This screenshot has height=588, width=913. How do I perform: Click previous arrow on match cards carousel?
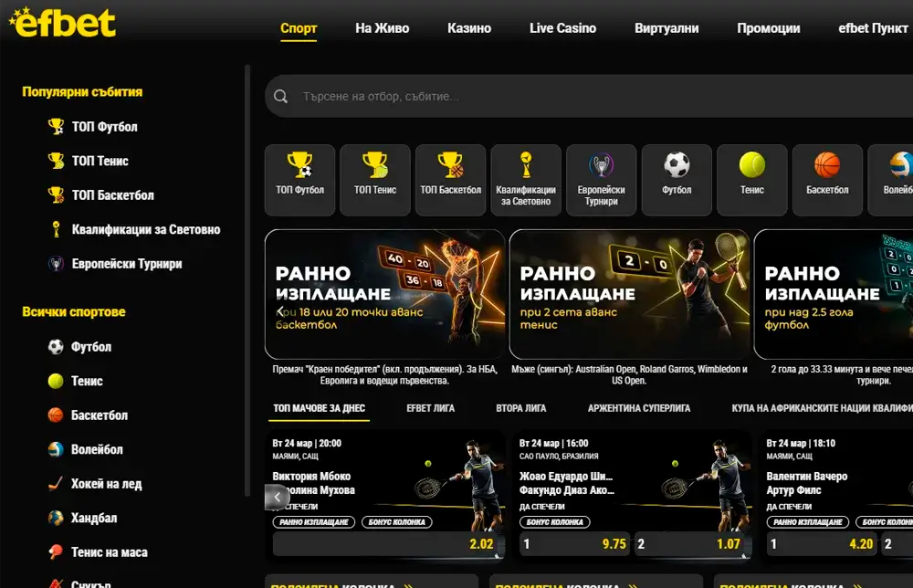[278, 498]
